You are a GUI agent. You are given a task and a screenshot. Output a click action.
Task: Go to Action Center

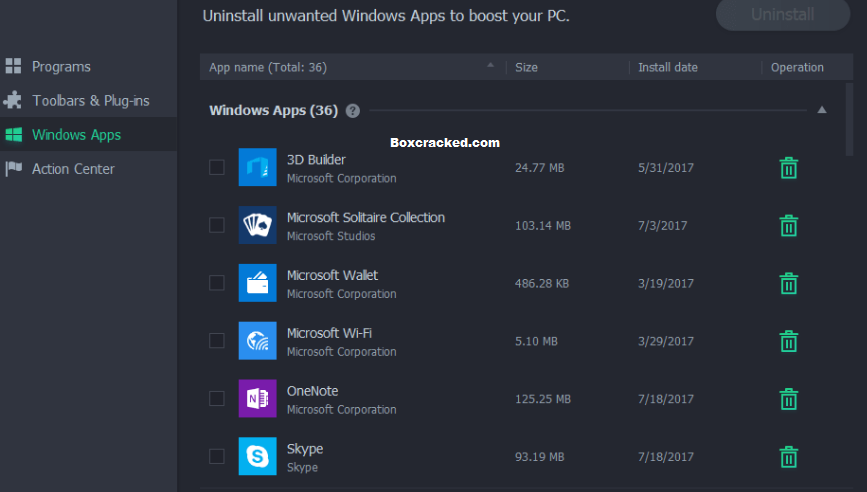[88, 169]
